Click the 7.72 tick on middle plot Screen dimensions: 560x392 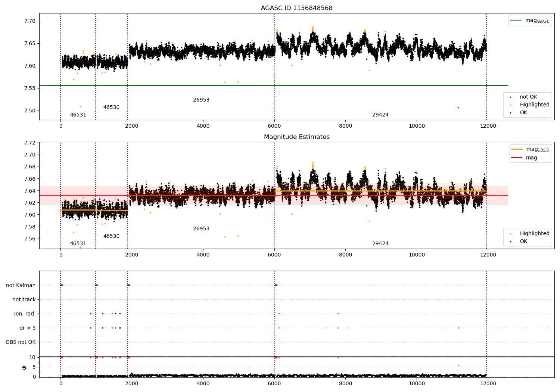click(x=30, y=143)
